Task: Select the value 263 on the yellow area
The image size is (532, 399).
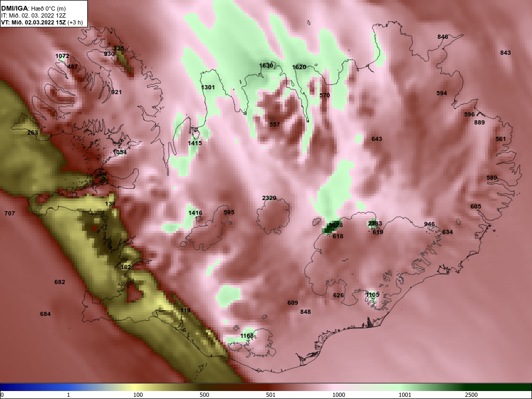Action: 32,132
